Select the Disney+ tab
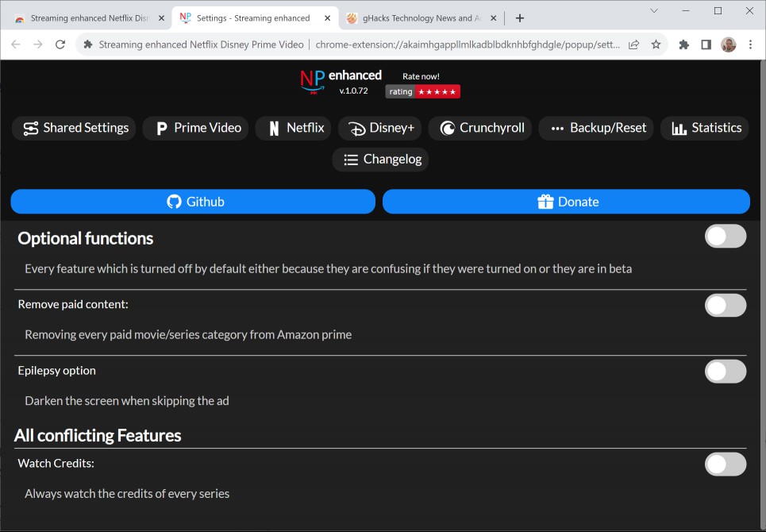 pyautogui.click(x=379, y=128)
